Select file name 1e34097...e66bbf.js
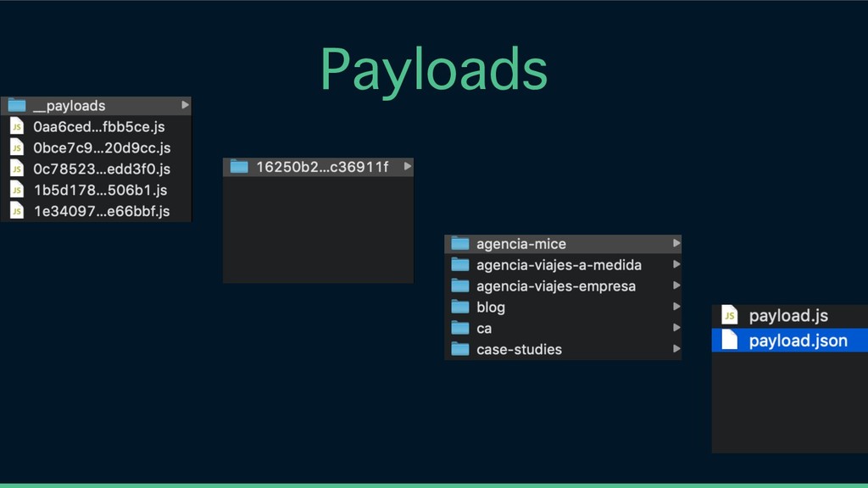This screenshot has height=488, width=868. 102,211
